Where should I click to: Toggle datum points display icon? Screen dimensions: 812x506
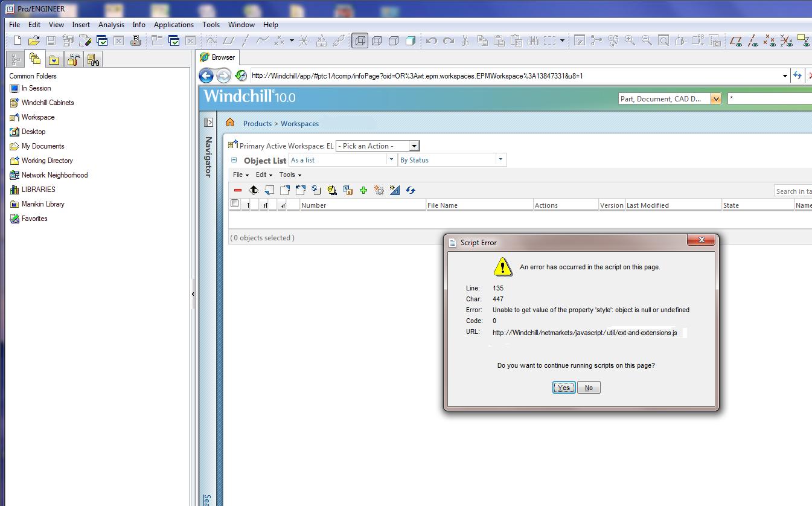[x=769, y=40]
